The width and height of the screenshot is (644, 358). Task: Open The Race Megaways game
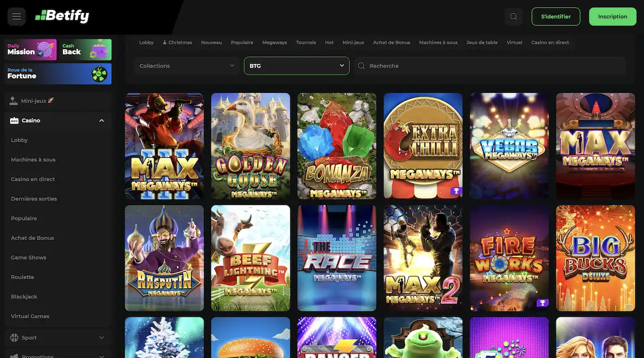tap(337, 258)
